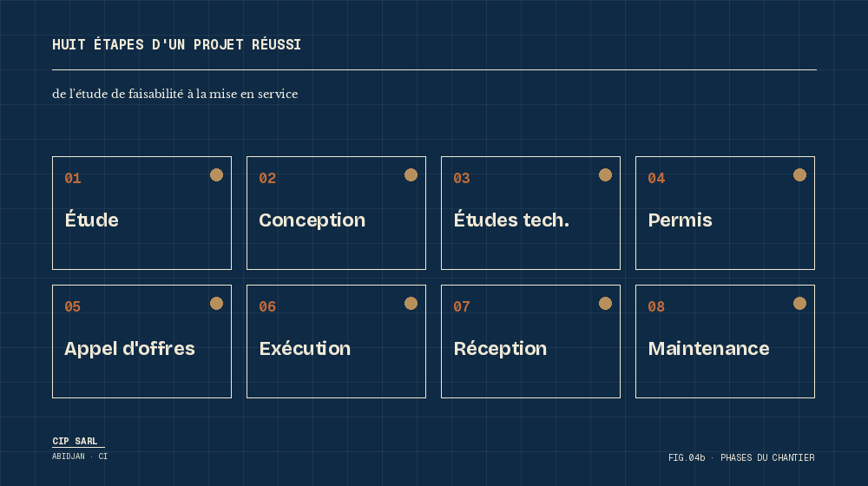Click the Exécution step title
The height and width of the screenshot is (486, 868).
[x=305, y=349]
